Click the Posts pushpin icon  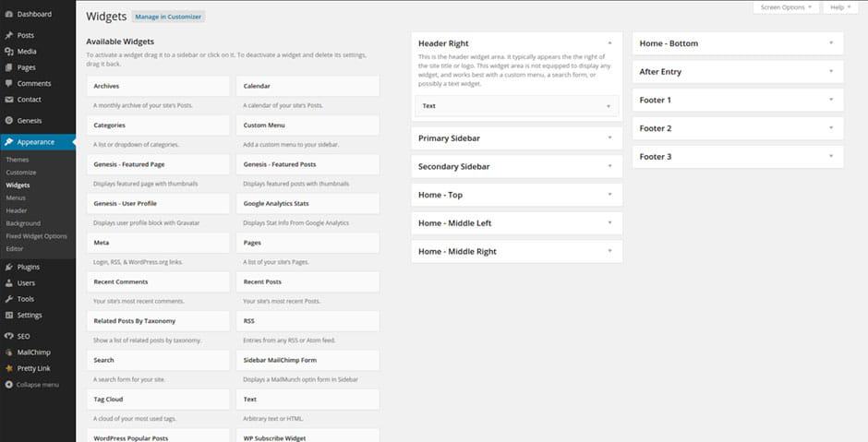9,35
